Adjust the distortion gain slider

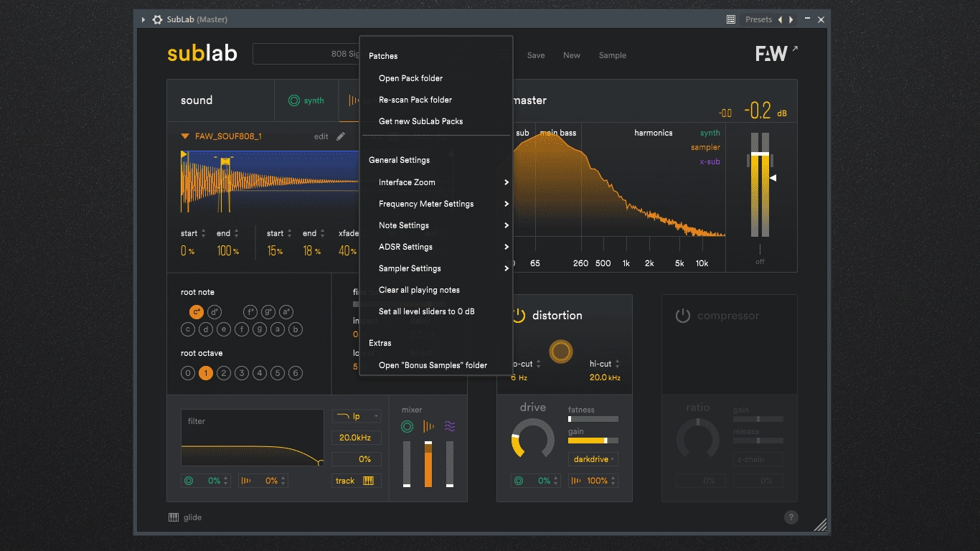click(x=593, y=440)
